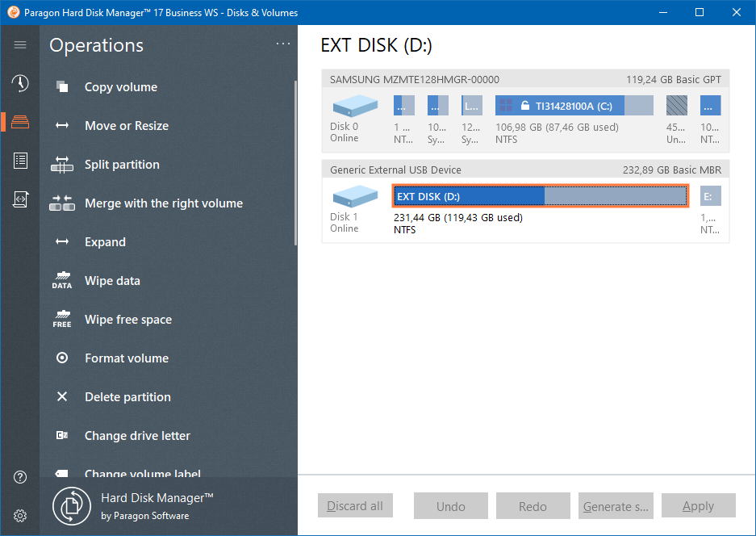
Task: Click the Undo button
Action: [451, 505]
